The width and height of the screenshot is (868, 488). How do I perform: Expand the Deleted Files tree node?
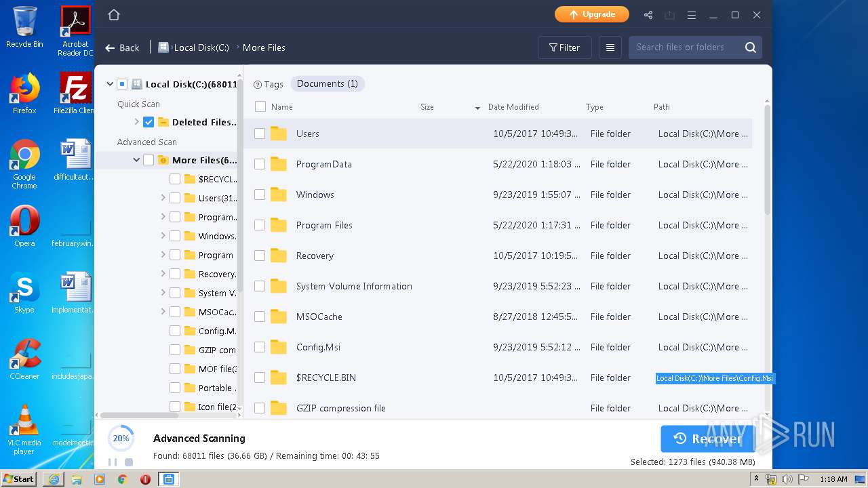136,122
